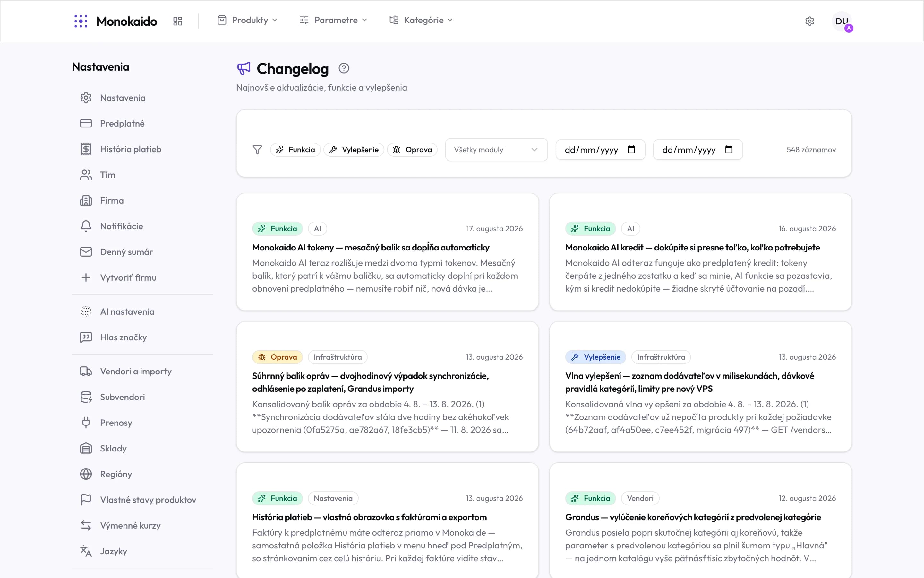Click "Najnovšie aktualizácie, funkcie a vylepšenia" subtitle
Screen dimensions: 924x578
tap(321, 88)
